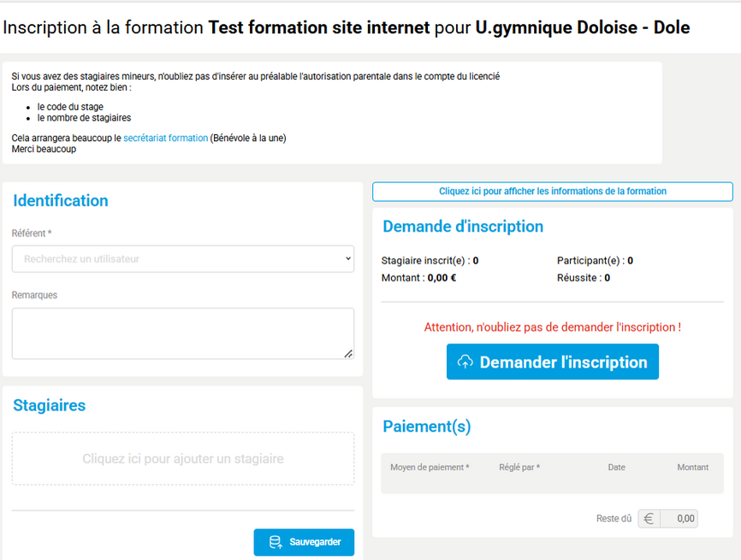Show the formation information banner

point(552,192)
